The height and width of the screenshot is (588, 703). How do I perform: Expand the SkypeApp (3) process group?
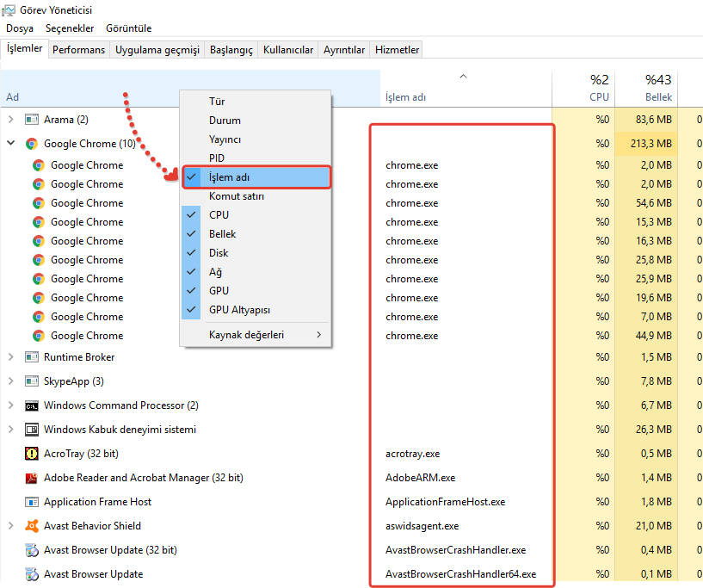pos(10,381)
